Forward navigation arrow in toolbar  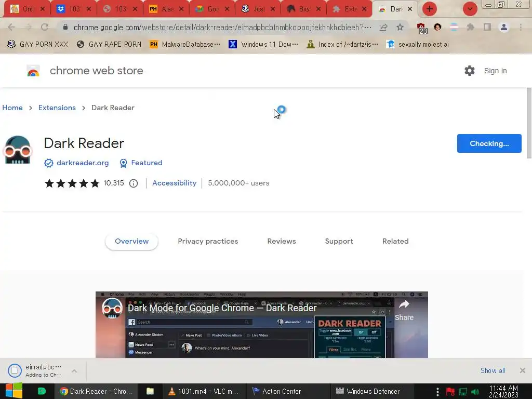pos(28,27)
